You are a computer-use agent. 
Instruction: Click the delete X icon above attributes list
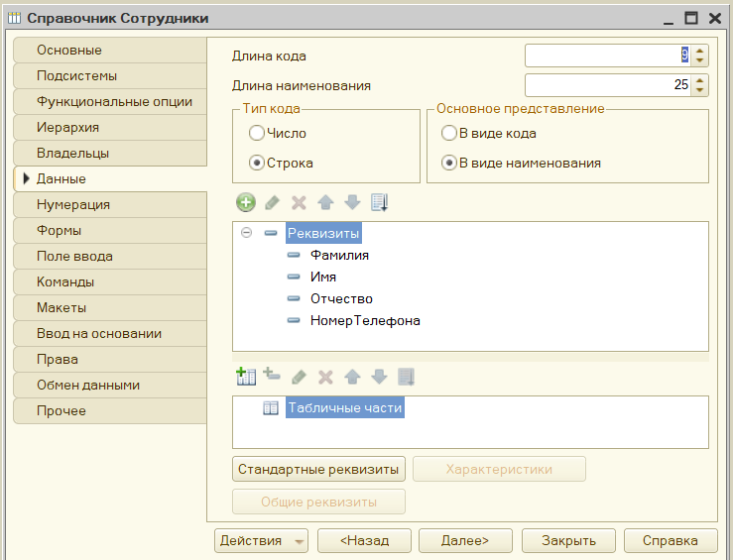(x=299, y=203)
